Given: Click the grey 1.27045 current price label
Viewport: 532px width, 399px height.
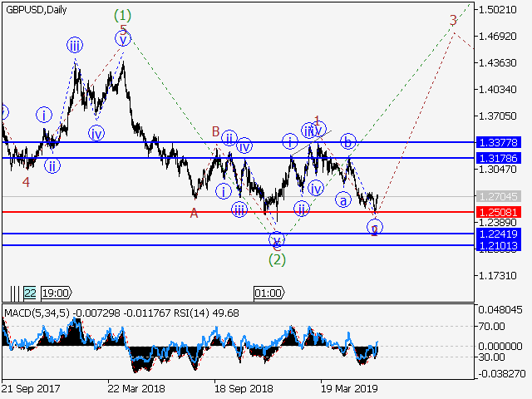Looking at the screenshot, I should (499, 196).
